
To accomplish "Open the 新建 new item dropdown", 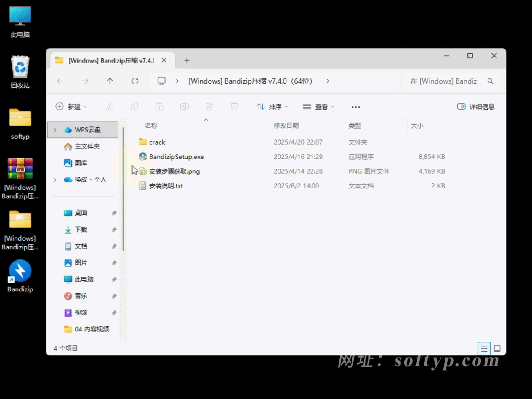I will click(71, 107).
